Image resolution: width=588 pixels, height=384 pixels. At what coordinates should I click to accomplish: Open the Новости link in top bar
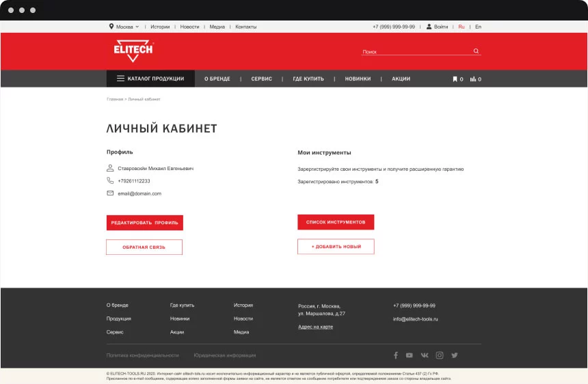tap(189, 27)
